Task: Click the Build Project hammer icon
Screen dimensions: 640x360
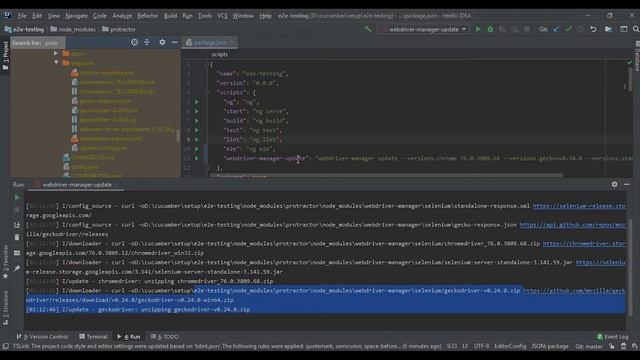Action: click(x=367, y=29)
